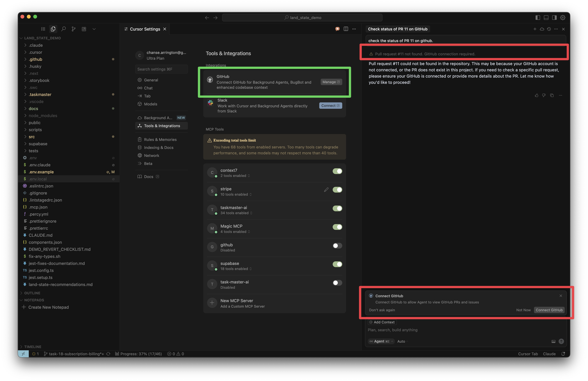Open the Extensions blocks icon in sidebar
The image size is (588, 381).
[84, 29]
